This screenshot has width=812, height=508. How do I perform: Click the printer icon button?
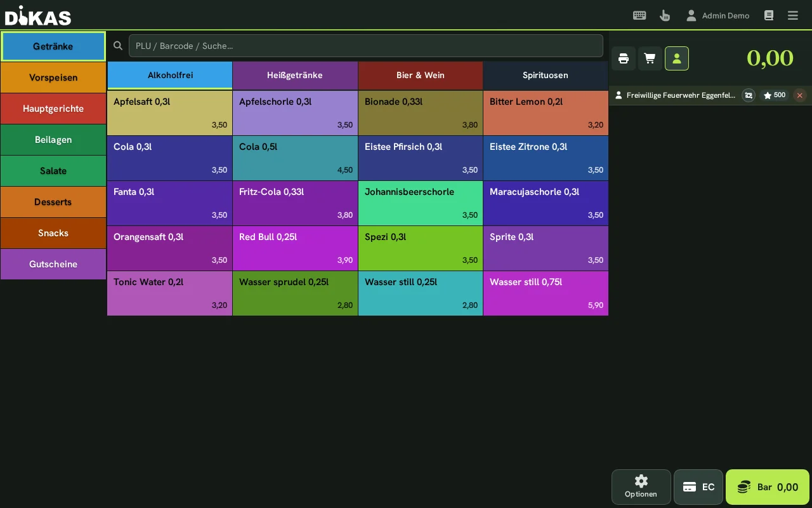click(x=624, y=58)
